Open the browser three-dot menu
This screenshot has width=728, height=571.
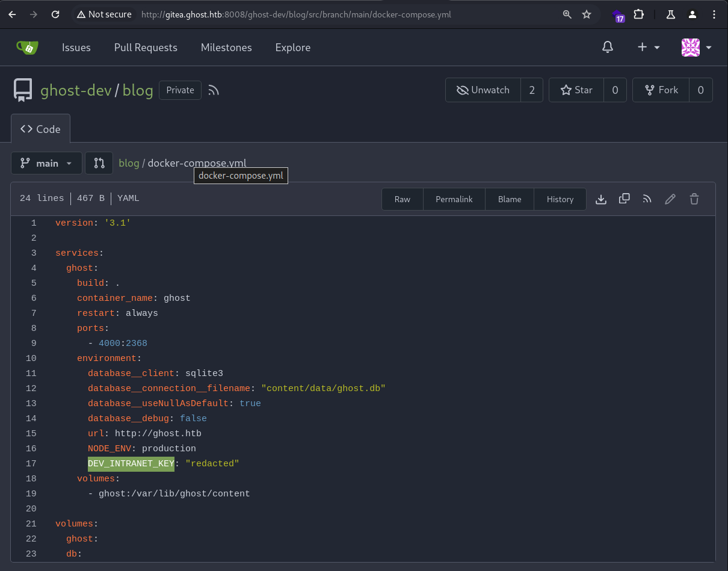pos(715,14)
